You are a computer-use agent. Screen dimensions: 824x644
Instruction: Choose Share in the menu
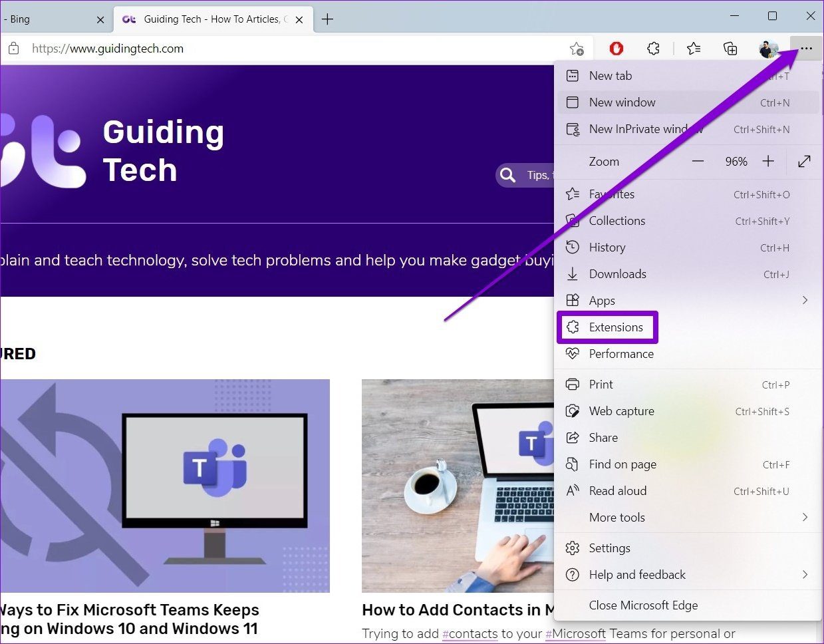688,438
